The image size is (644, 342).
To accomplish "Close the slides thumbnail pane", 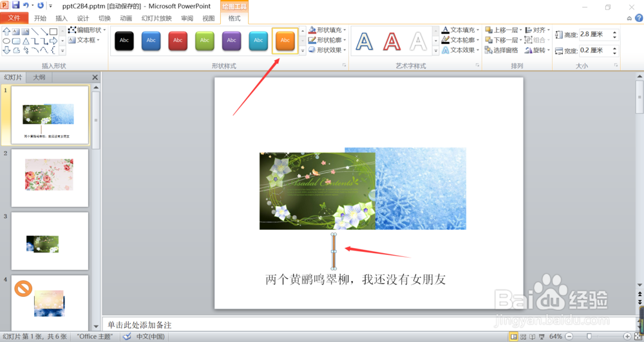I will click(95, 77).
